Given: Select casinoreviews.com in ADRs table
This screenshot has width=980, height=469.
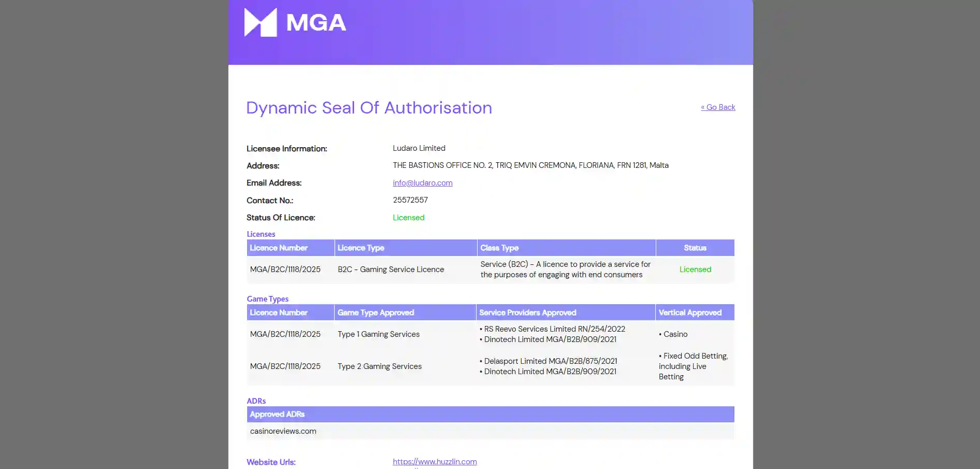Looking at the screenshot, I should point(283,431).
